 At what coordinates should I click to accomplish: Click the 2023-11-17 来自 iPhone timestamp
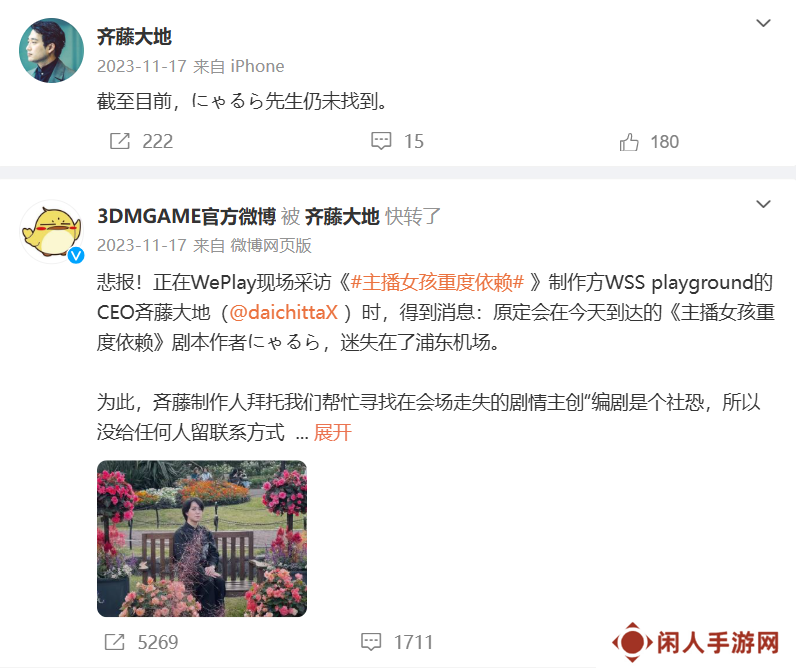[190, 66]
